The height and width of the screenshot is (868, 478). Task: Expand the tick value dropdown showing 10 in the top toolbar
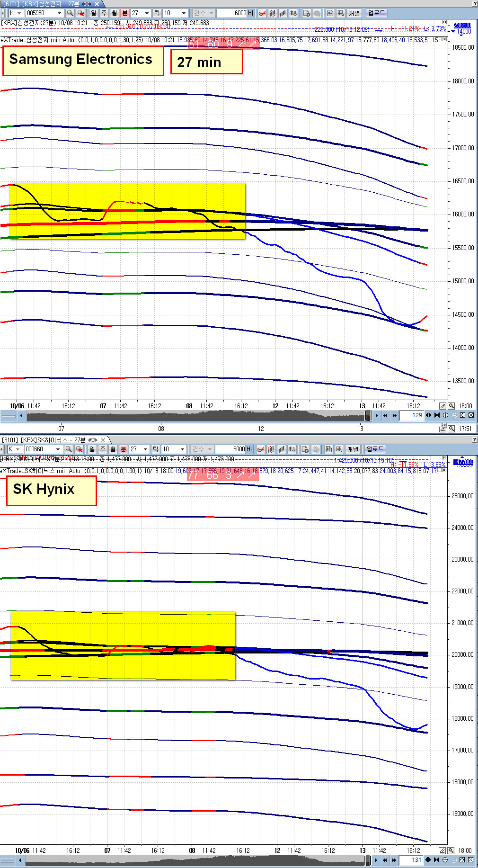click(x=175, y=13)
